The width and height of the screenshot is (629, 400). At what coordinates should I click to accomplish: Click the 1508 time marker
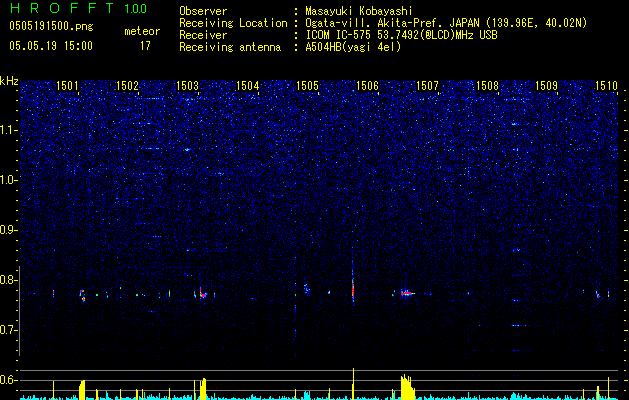coord(487,85)
